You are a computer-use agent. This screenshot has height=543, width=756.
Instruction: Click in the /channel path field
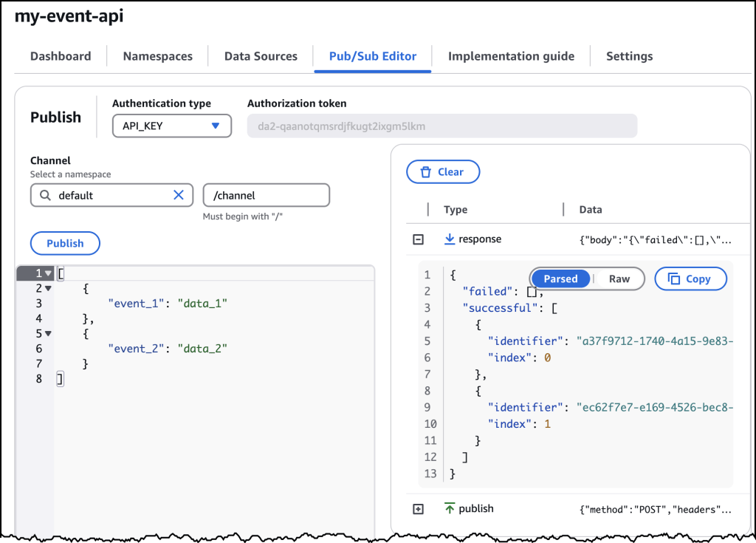(x=266, y=195)
